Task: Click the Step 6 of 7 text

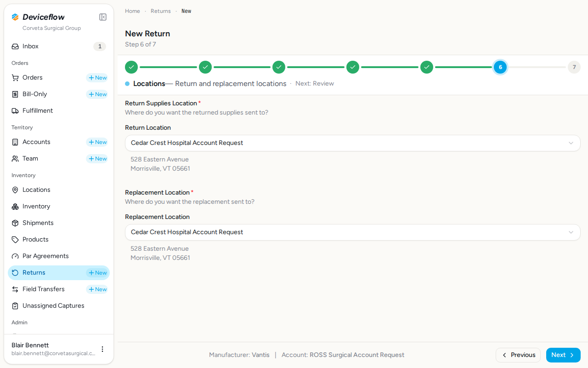Action: pyautogui.click(x=141, y=45)
